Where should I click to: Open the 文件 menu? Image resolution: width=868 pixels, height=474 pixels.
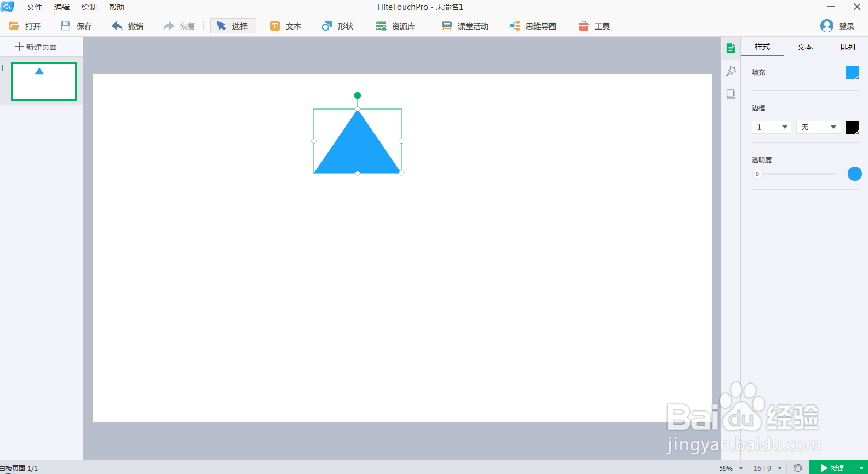(35, 7)
